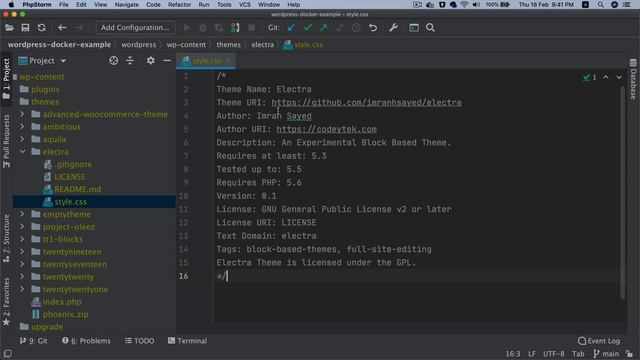Image resolution: width=640 pixels, height=360 pixels.
Task: Click wp-content breadcrumb in navigation bar
Action: pyautogui.click(x=186, y=44)
